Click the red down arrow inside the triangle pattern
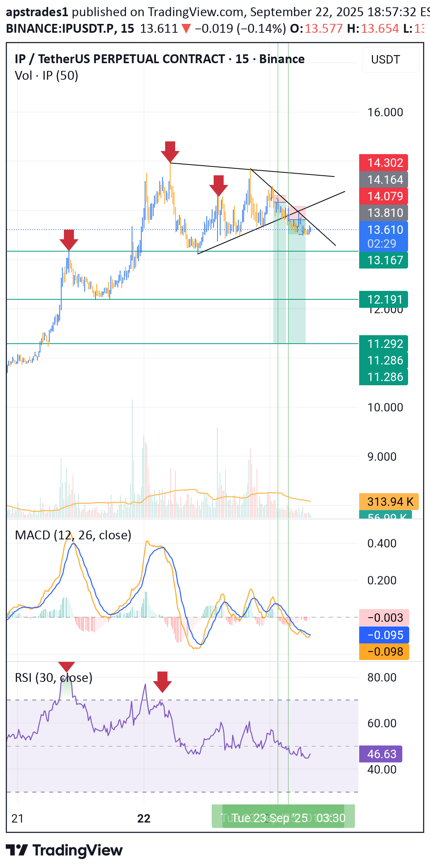430x868 pixels. (x=218, y=185)
